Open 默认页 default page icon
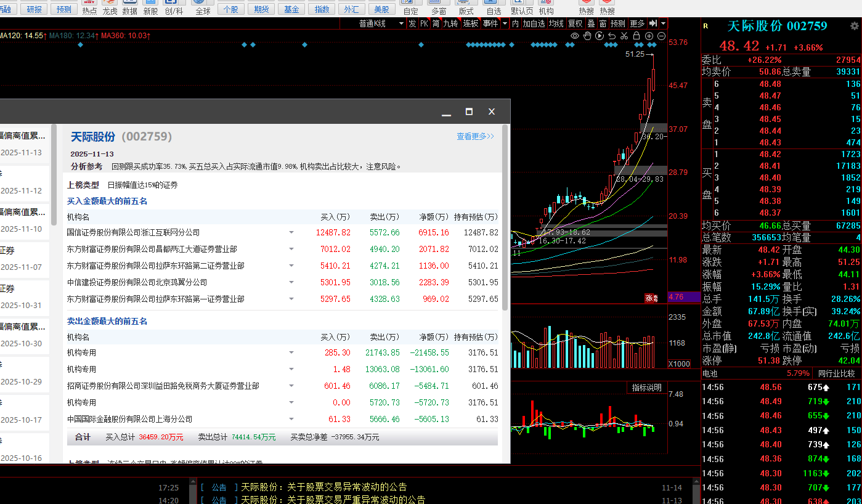The width and height of the screenshot is (862, 504). pos(522,7)
